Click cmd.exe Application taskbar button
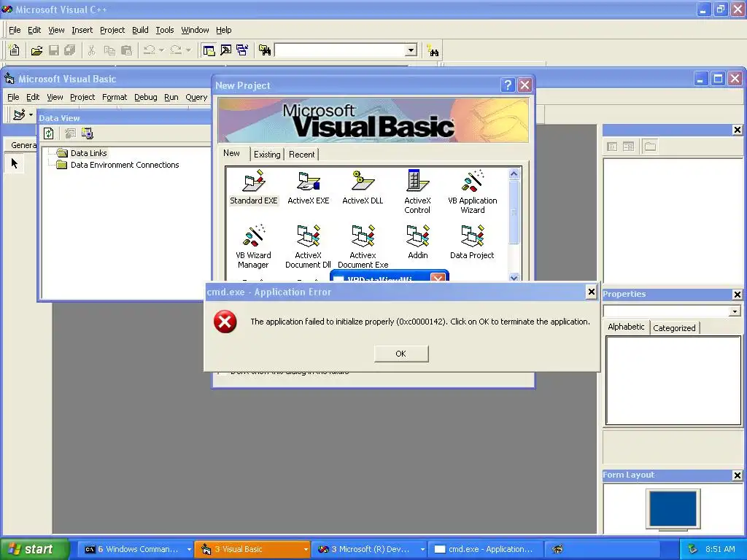The width and height of the screenshot is (747, 560). click(x=486, y=549)
